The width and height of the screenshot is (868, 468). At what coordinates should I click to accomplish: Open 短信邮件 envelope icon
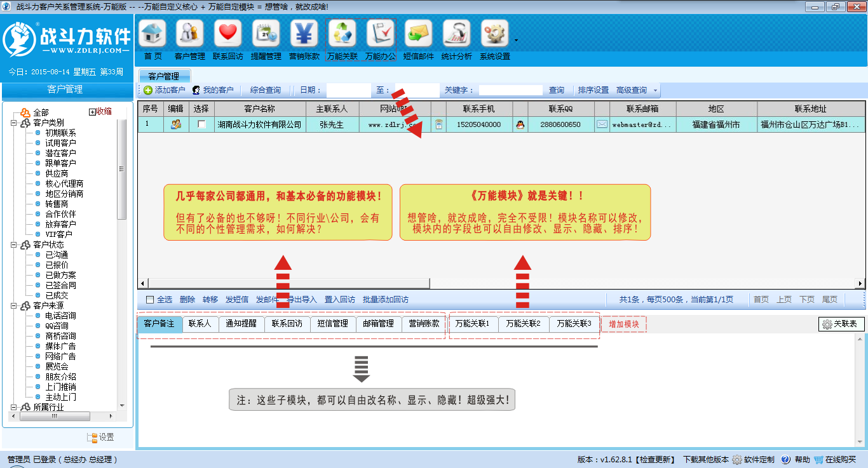click(x=419, y=34)
